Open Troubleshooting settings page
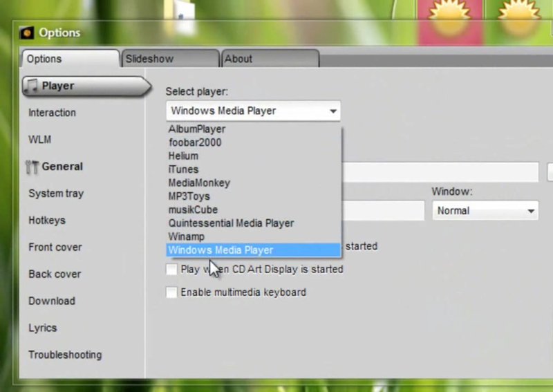 (65, 355)
